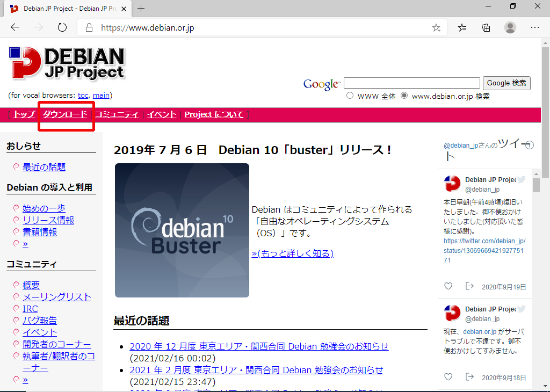Switch to the Debian JP Project browser tab
The width and height of the screenshot is (550, 392).
point(68,9)
